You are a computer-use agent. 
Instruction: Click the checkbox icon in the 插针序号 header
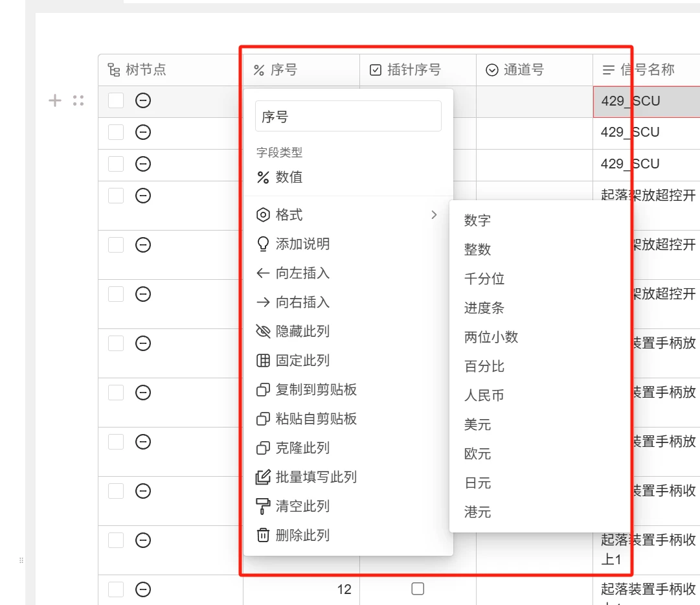tap(376, 70)
